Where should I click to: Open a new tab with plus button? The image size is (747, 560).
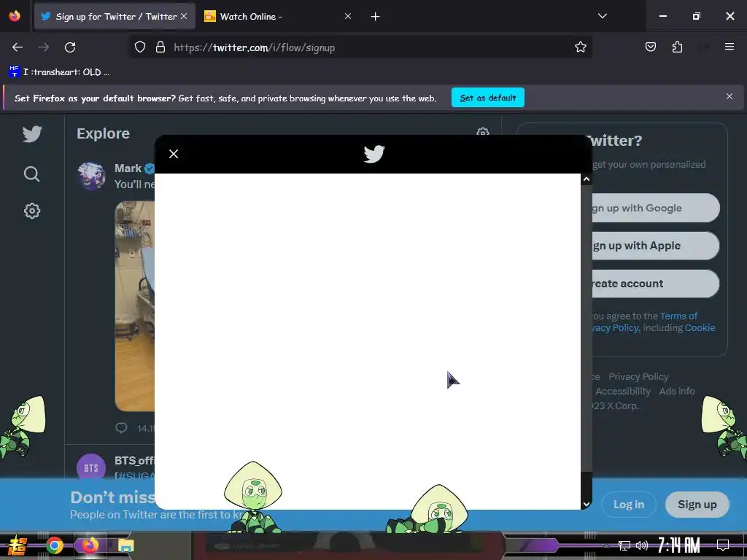pyautogui.click(x=376, y=17)
